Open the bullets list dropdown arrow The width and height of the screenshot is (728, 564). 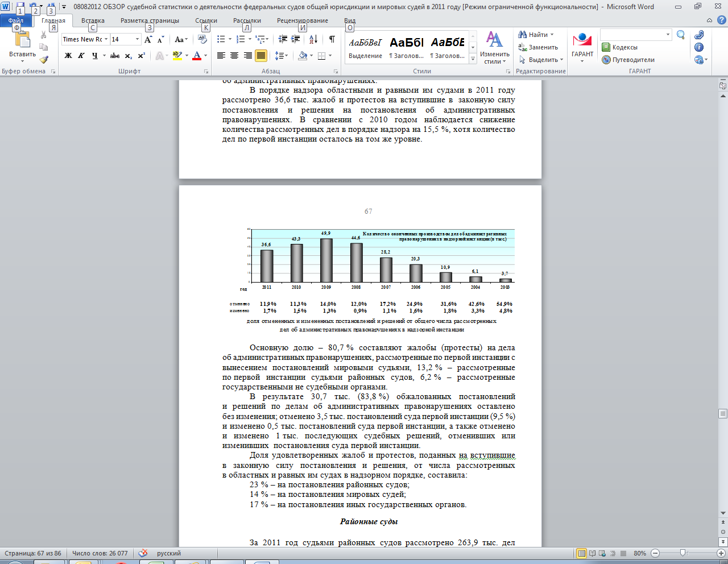[x=230, y=39]
